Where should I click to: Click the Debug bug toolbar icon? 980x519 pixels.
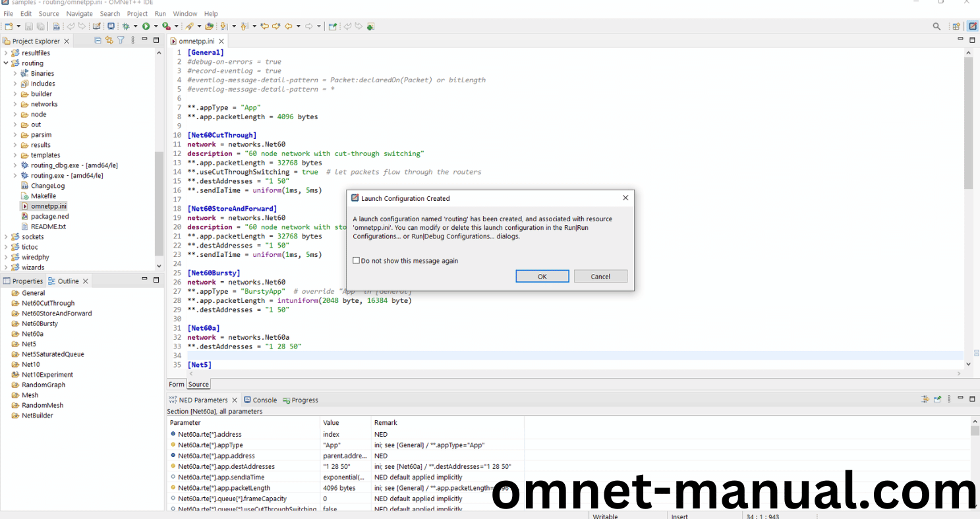click(125, 26)
